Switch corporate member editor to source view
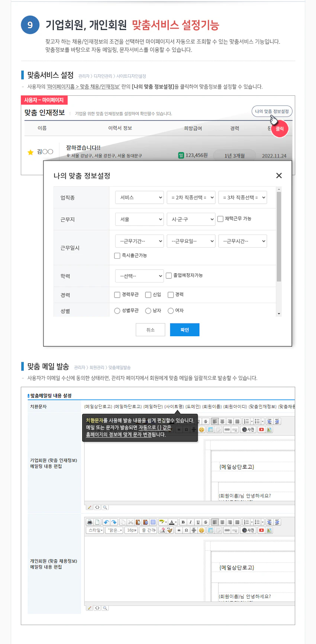The image size is (316, 644). [97, 507]
